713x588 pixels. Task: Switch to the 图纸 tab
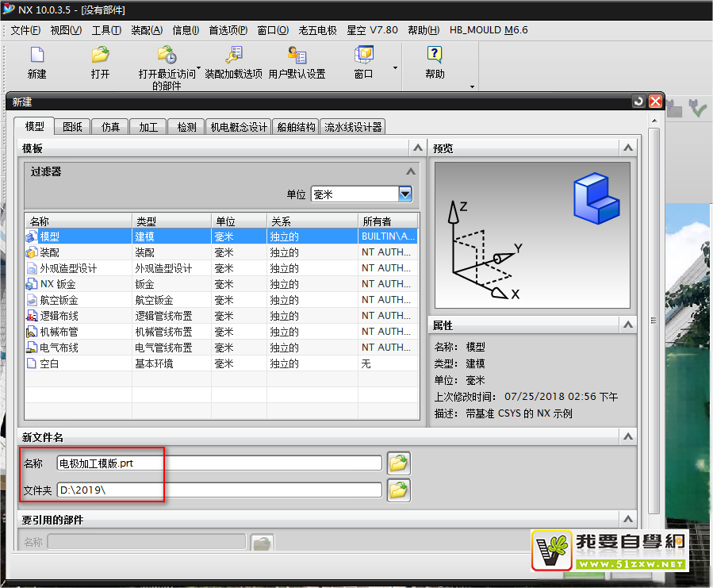[72, 127]
